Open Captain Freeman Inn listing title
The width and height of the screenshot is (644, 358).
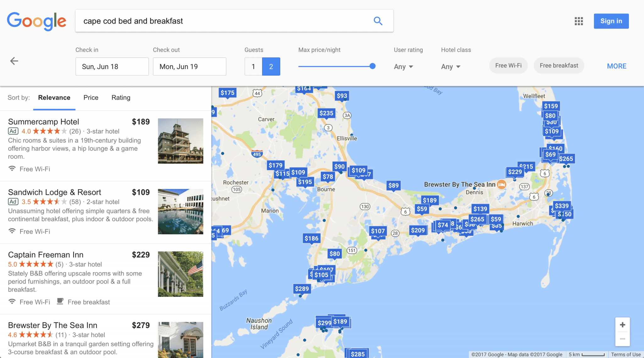46,254
